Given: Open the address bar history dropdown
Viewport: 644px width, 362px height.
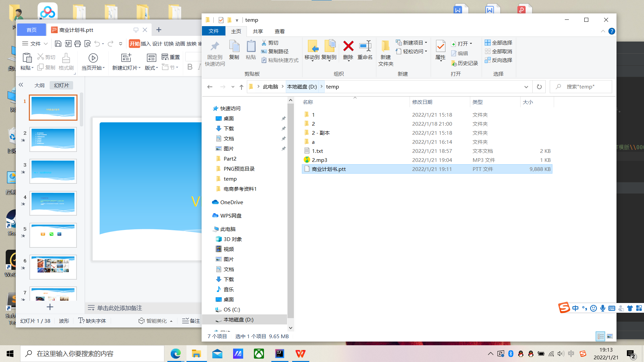Looking at the screenshot, I should 526,86.
